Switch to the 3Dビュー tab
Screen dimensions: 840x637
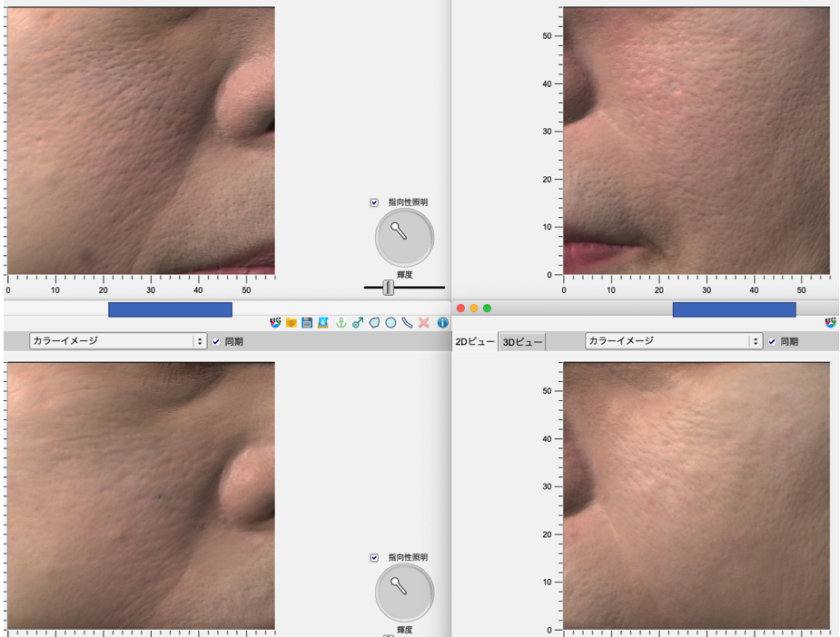[522, 341]
